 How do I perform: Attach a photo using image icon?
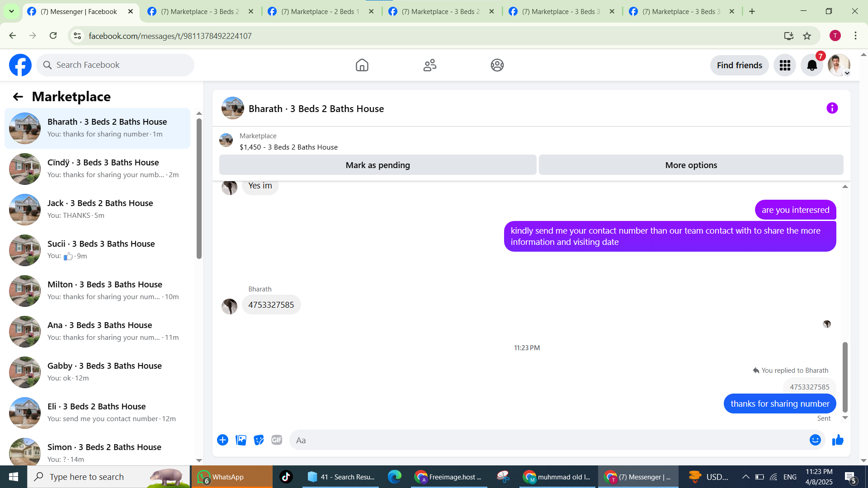pos(241,440)
